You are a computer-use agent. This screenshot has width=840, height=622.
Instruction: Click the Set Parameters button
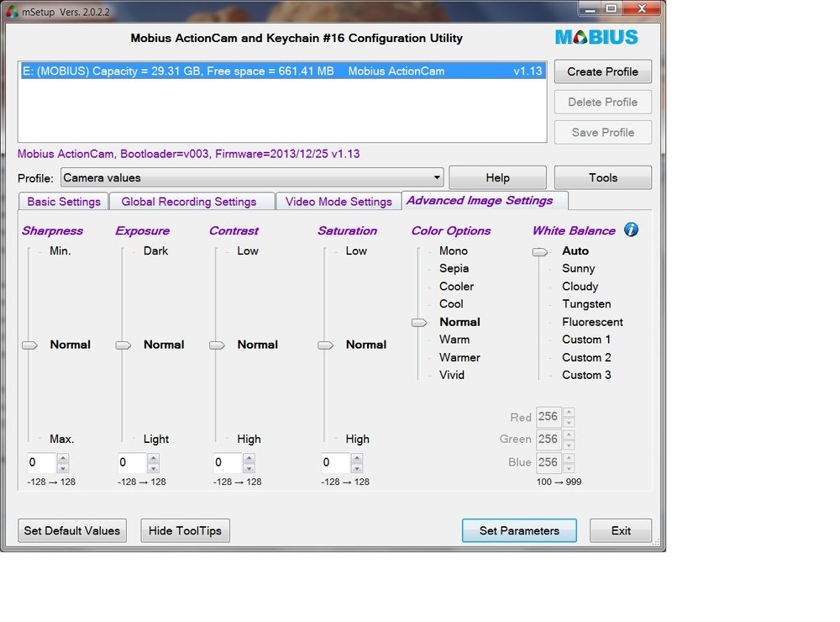519,530
